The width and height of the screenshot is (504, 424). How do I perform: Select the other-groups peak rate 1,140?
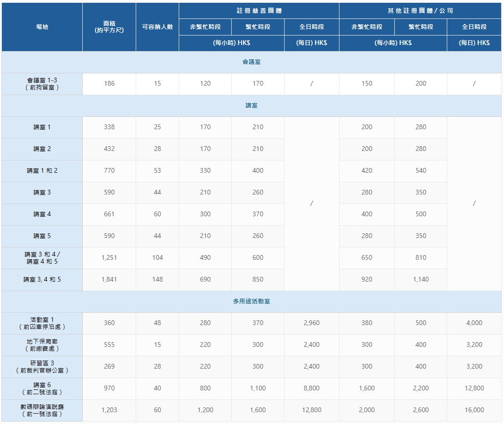click(421, 280)
